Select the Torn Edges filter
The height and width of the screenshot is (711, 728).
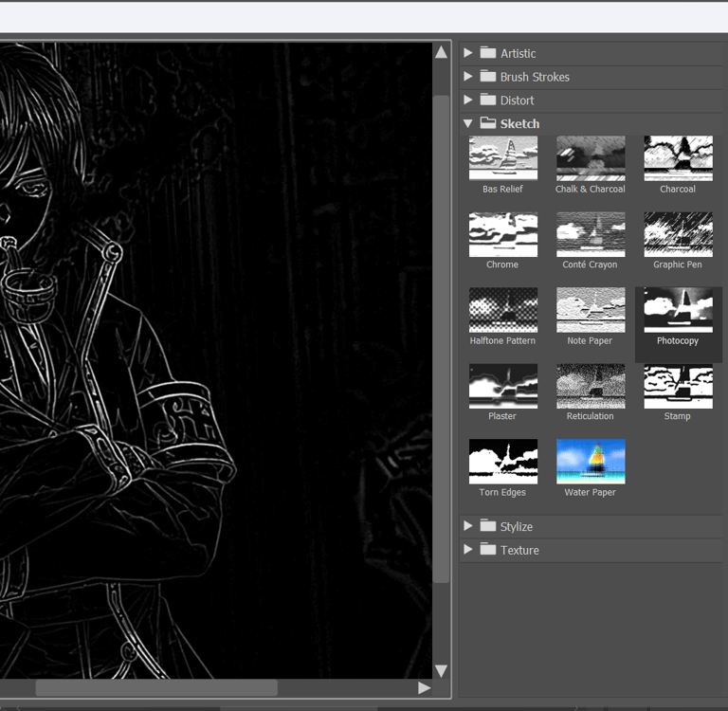502,462
